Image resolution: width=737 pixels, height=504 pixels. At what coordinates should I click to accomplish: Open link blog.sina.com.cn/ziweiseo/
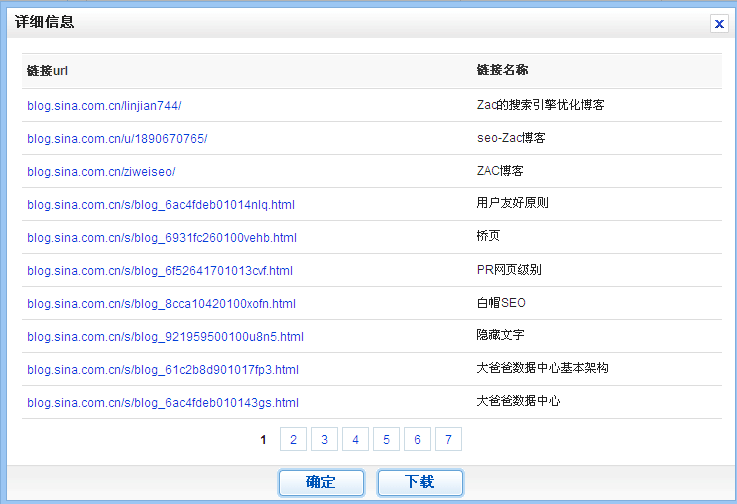pos(101,171)
